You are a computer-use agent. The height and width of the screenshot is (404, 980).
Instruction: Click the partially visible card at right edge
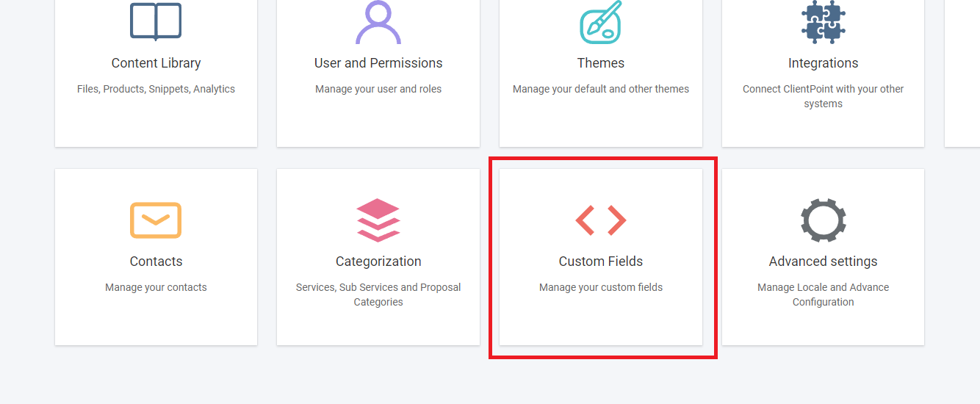point(962,73)
